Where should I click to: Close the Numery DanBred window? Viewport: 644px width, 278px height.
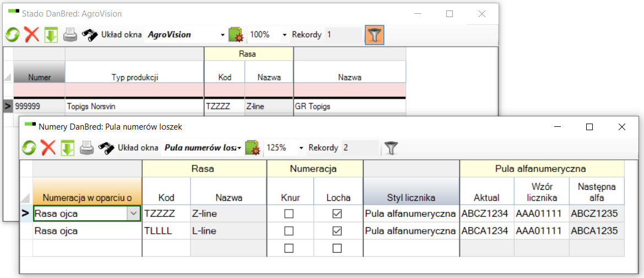[x=622, y=127]
